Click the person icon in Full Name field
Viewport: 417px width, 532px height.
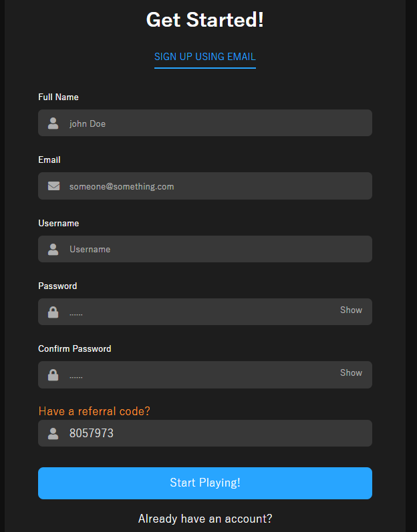click(53, 123)
